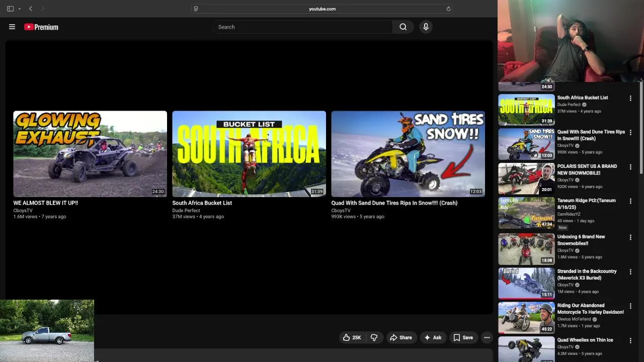Click title Quad Wheelies on Thin Ice

[585, 340]
